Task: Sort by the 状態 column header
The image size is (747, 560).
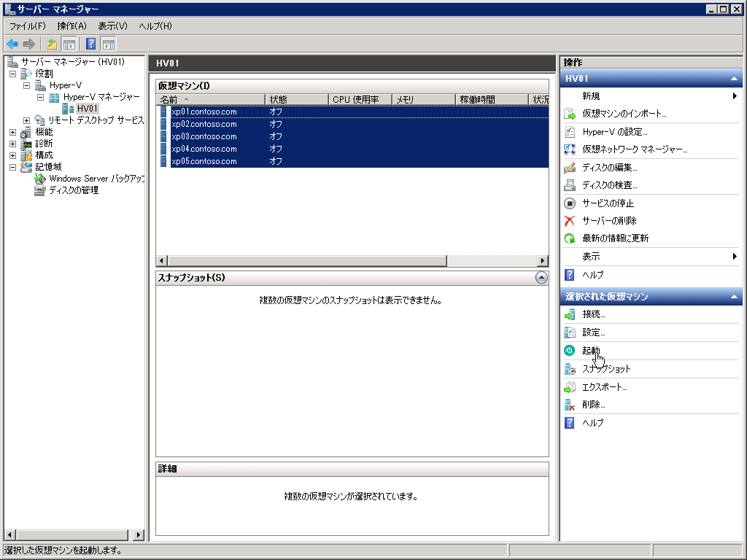Action: 297,99
